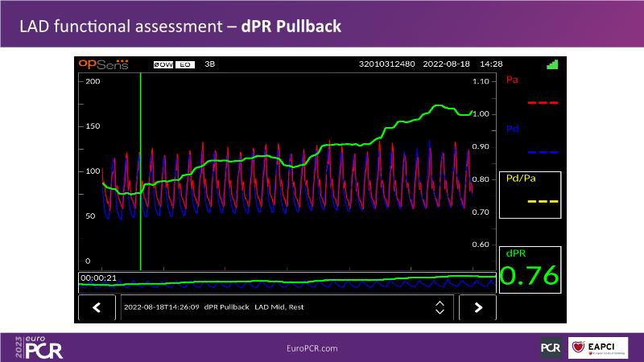Click the previous recording arrow button

click(98, 307)
